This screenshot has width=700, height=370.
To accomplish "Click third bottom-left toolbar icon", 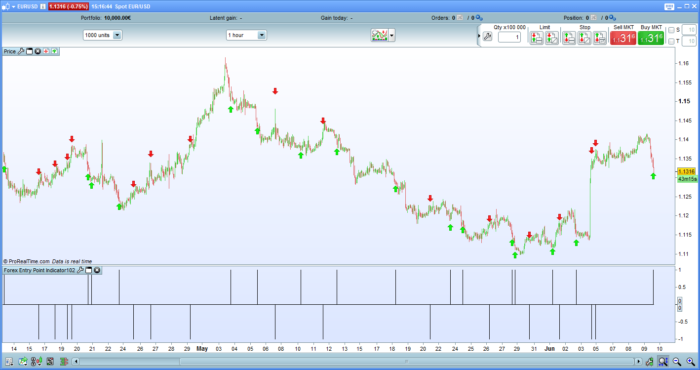I will click(x=37, y=362).
